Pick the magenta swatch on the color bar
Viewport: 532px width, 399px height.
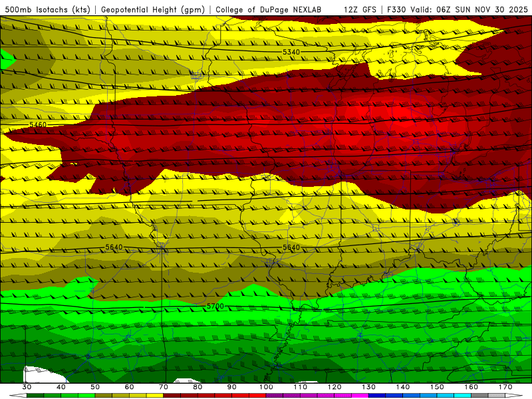(x=360, y=396)
